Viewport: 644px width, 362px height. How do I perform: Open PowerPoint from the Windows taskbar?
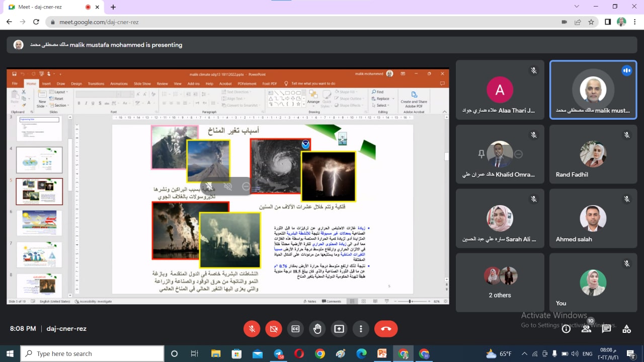pyautogui.click(x=381, y=353)
